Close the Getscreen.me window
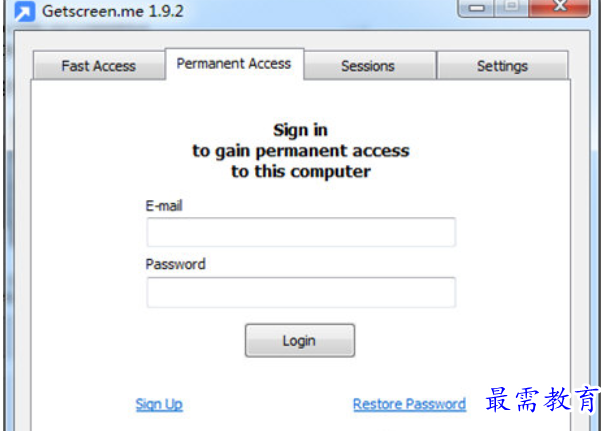The width and height of the screenshot is (607, 431). (x=559, y=7)
